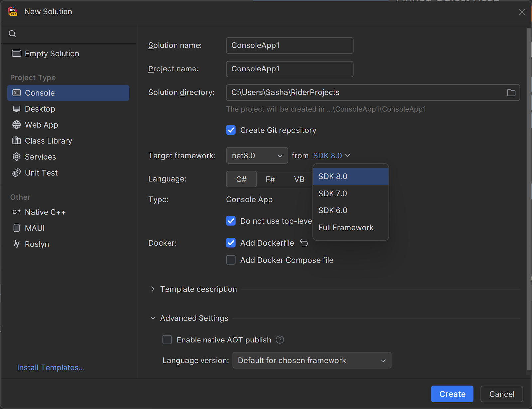Choose SDK 6.0 from the popup list

(351, 210)
